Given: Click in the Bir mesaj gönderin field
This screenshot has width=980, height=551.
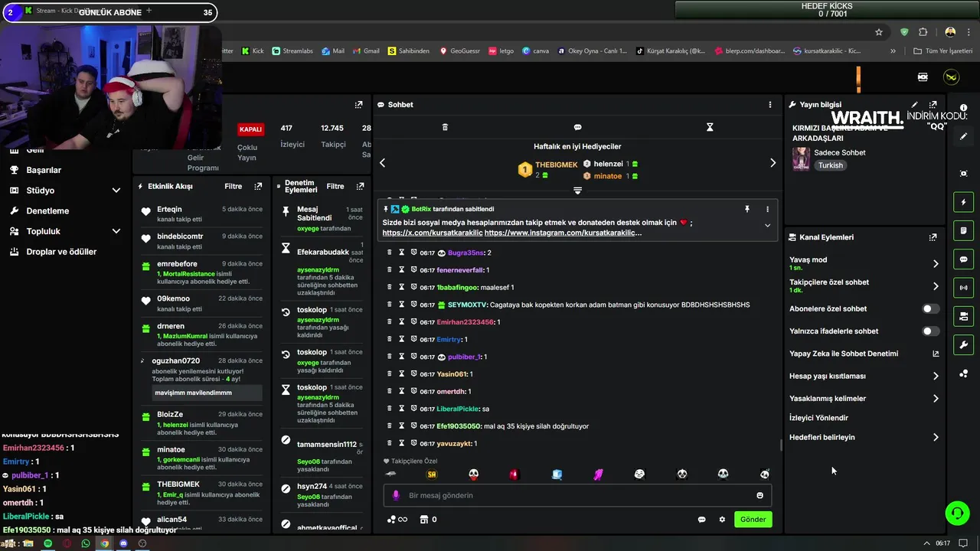Looking at the screenshot, I should coord(577,495).
